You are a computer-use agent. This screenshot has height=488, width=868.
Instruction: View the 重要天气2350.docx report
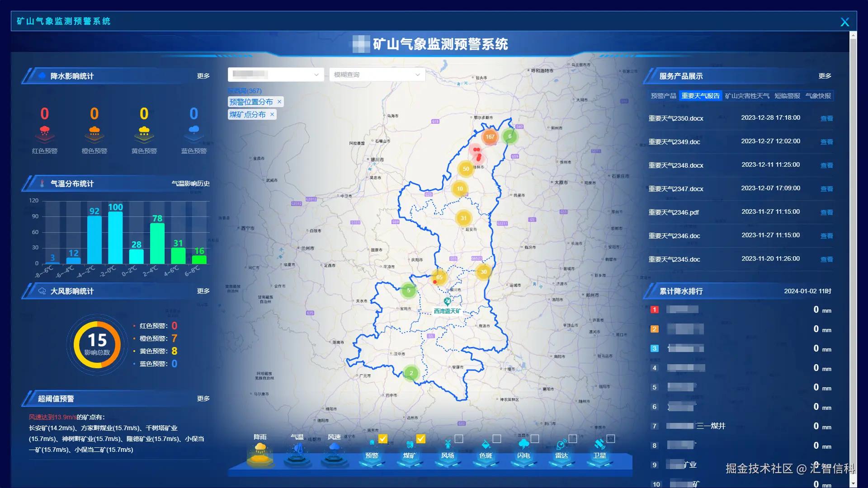(x=826, y=118)
